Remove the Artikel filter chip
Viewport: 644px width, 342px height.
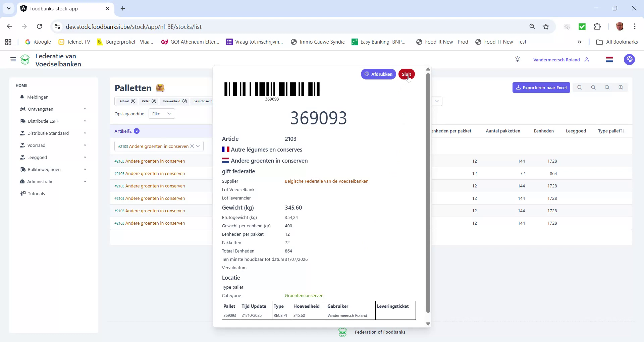tap(133, 101)
